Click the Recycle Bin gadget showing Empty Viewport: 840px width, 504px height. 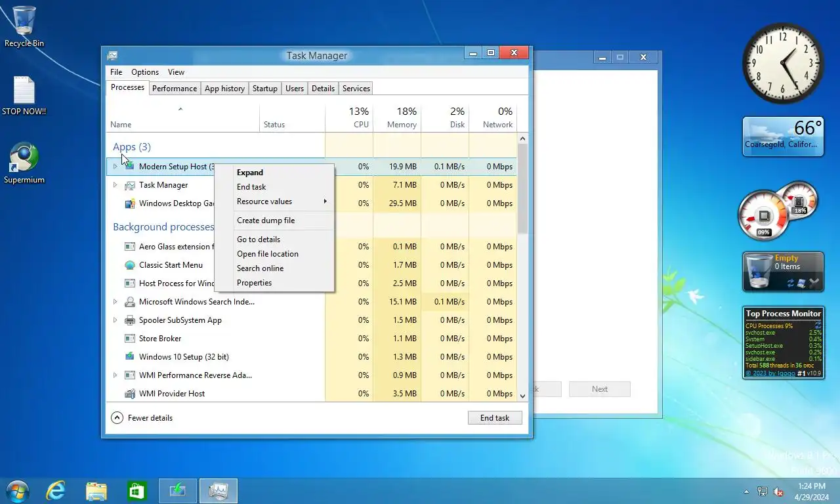[x=783, y=271]
